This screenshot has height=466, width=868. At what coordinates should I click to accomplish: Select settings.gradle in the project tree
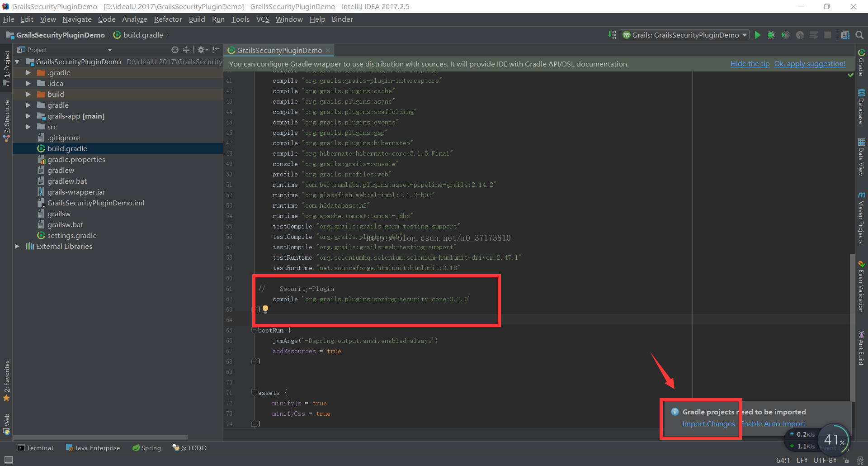coord(72,235)
